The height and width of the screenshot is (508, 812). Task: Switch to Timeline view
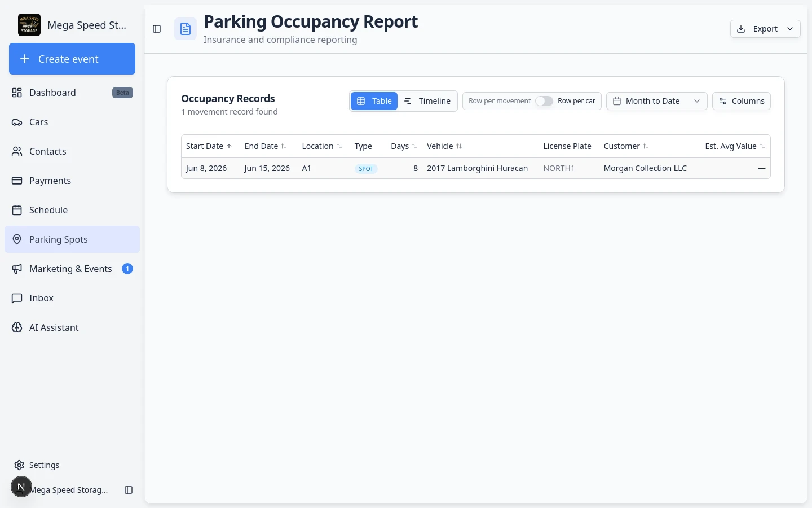[427, 101]
